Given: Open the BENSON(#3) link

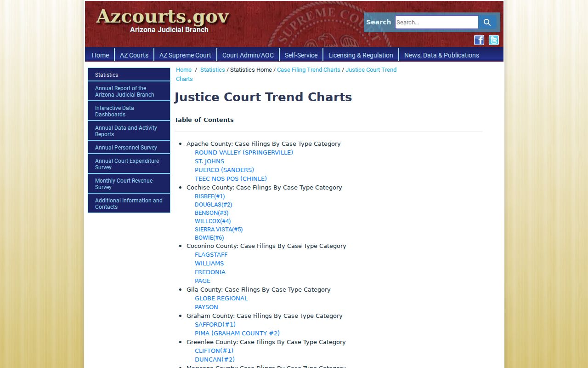Looking at the screenshot, I should (212, 213).
